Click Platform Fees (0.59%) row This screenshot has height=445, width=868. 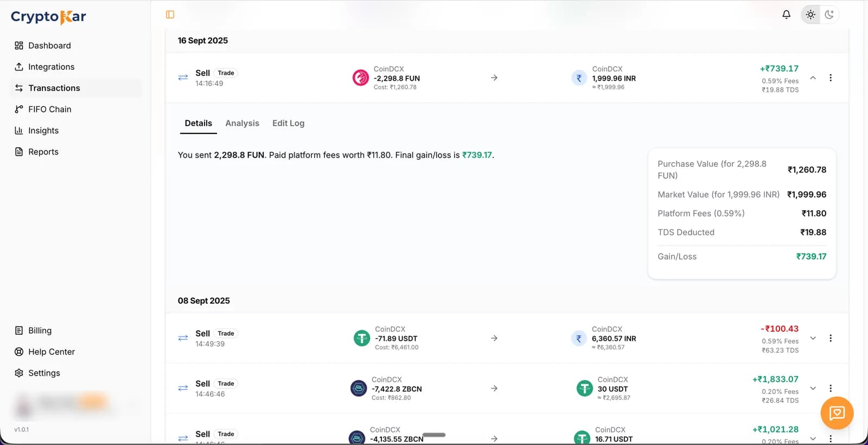click(x=742, y=214)
